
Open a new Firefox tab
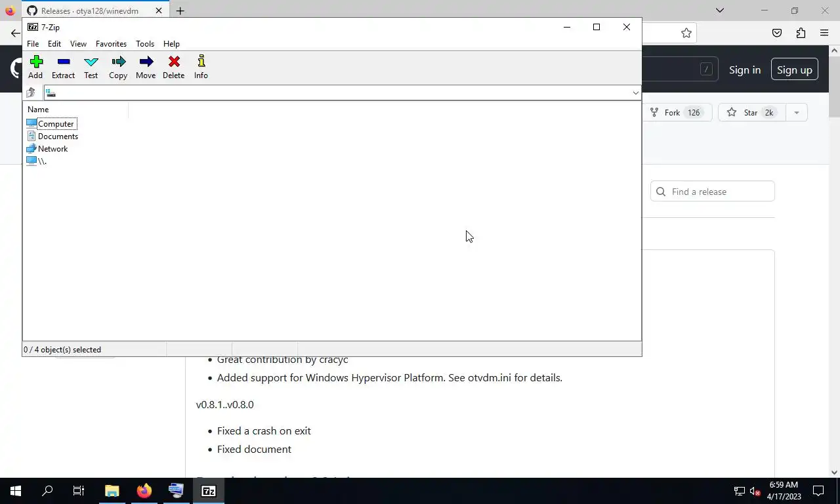[180, 10]
